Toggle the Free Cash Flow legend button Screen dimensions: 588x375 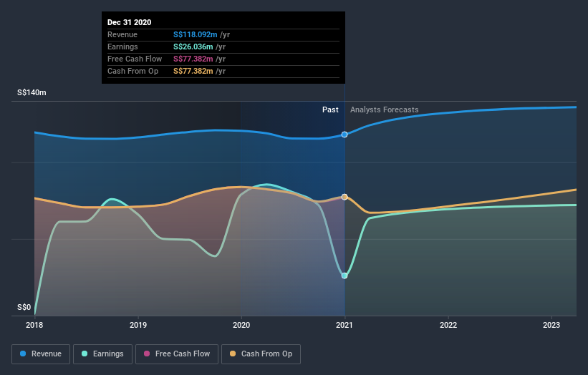click(x=177, y=354)
